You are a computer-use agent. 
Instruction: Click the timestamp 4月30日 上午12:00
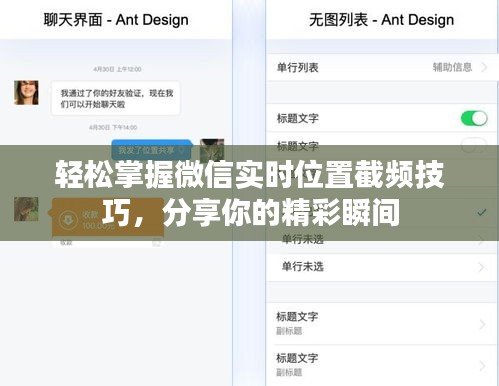pos(117,69)
